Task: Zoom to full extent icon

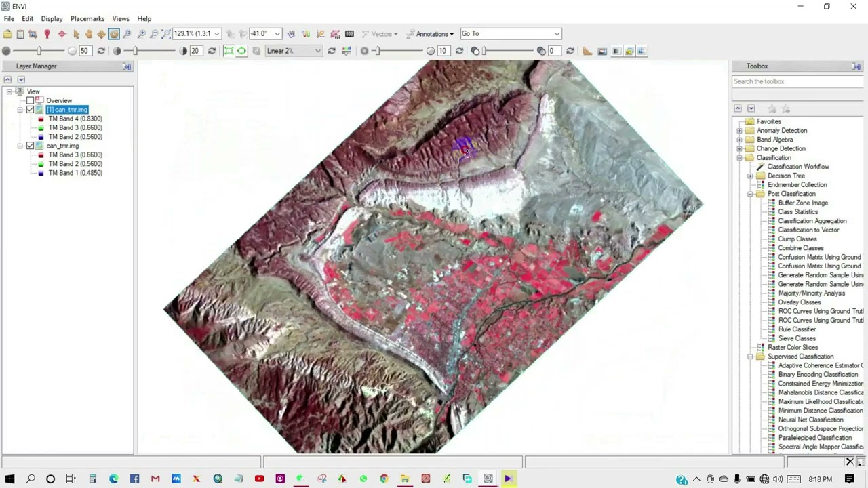Action: [x=166, y=33]
